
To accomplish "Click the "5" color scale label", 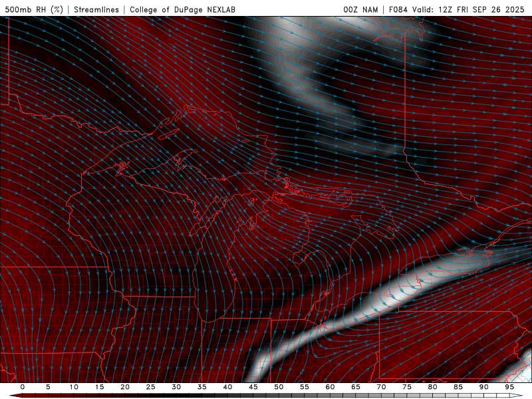I will (x=48, y=387).
